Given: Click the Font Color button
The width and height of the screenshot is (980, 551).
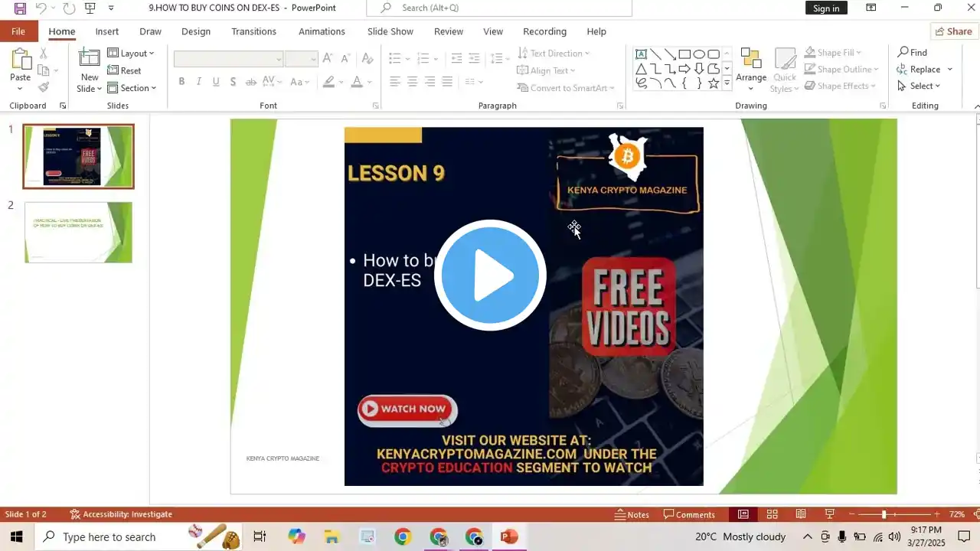Looking at the screenshot, I should coord(356,82).
